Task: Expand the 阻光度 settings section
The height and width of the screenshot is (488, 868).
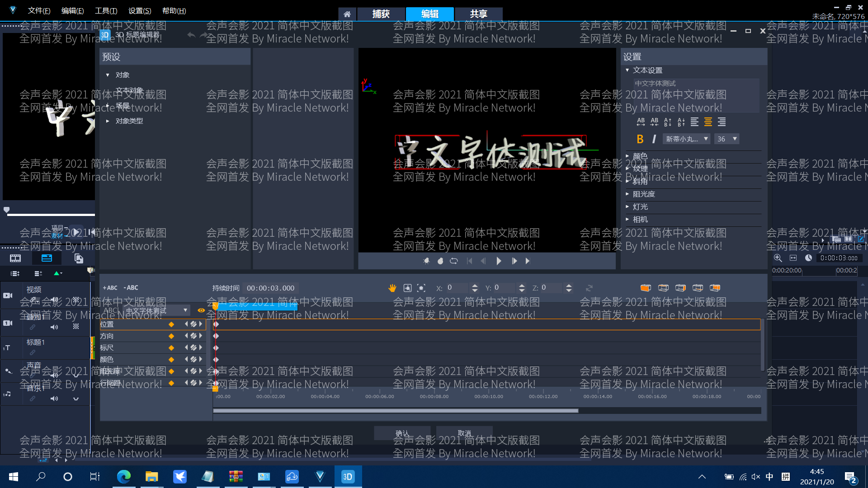Action: pos(627,194)
